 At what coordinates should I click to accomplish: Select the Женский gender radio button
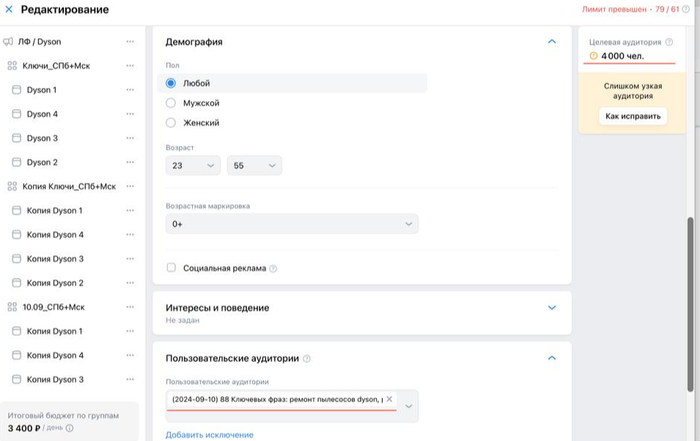(x=171, y=123)
